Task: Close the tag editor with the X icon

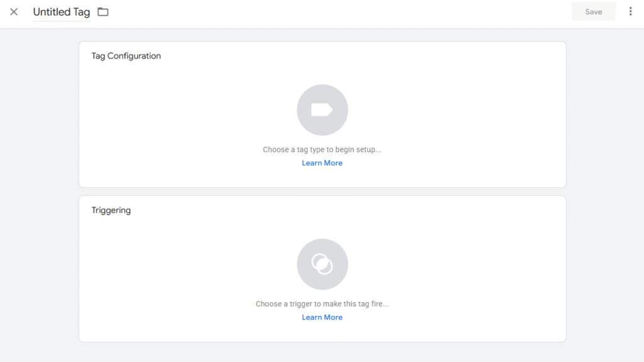Action: pos(14,12)
